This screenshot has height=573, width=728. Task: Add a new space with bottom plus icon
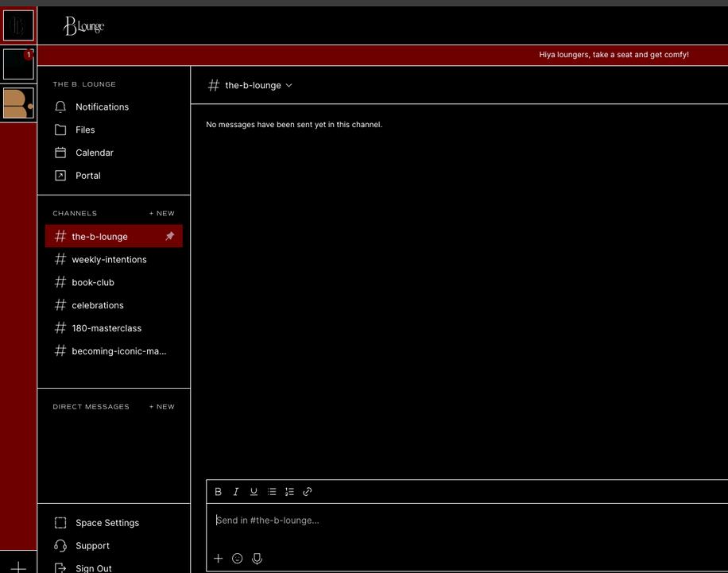click(18, 567)
